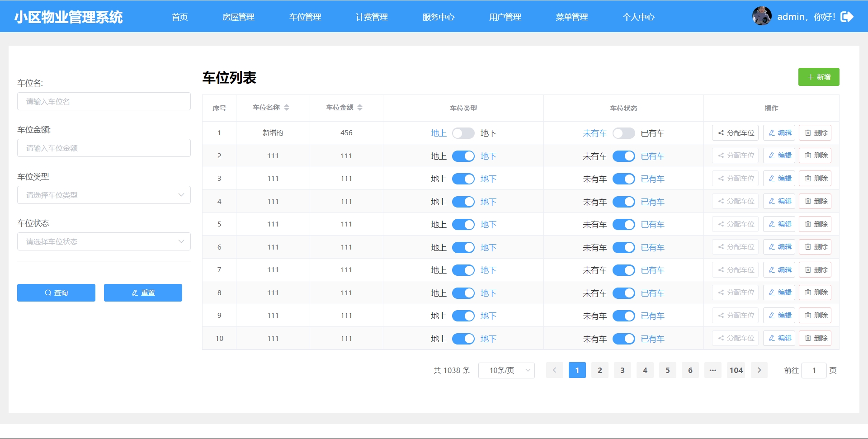
Task: Click the green 新增 button
Action: [819, 77]
